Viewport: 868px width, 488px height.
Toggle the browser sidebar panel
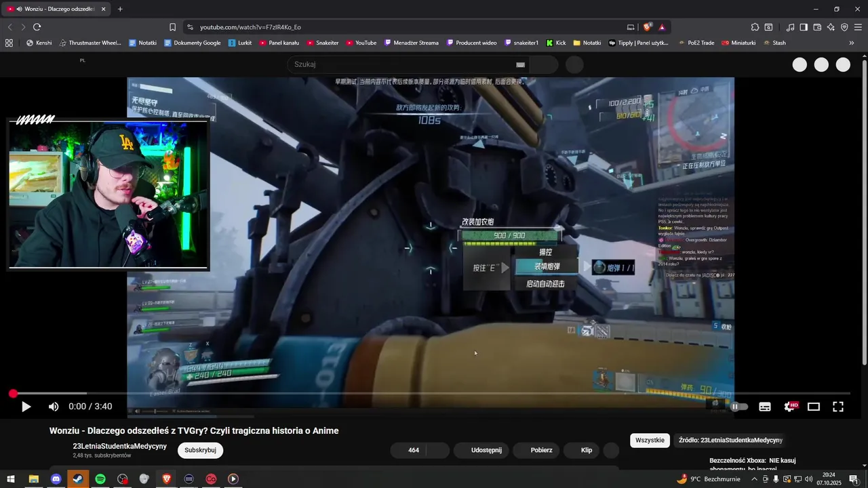tap(804, 27)
